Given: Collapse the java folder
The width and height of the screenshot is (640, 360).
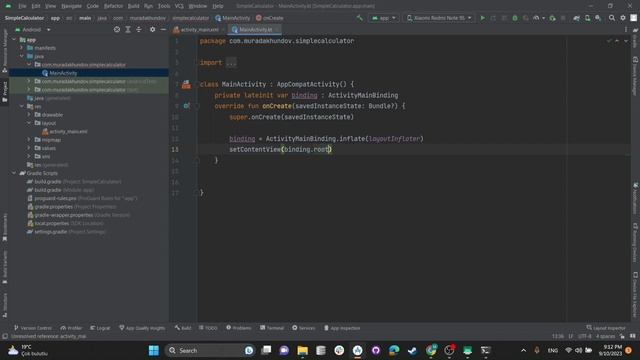Looking at the screenshot, I should pyautogui.click(x=22, y=56).
